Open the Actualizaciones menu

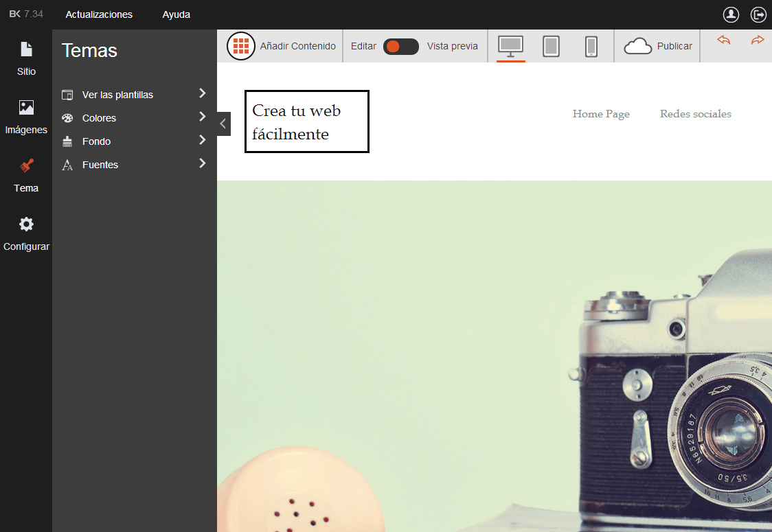99,14
